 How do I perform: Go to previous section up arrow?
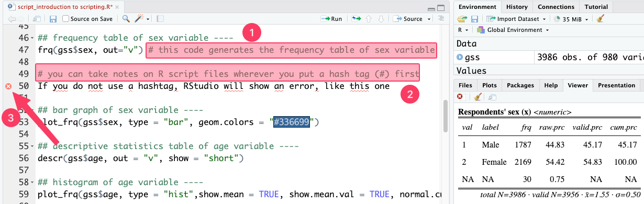(x=369, y=19)
